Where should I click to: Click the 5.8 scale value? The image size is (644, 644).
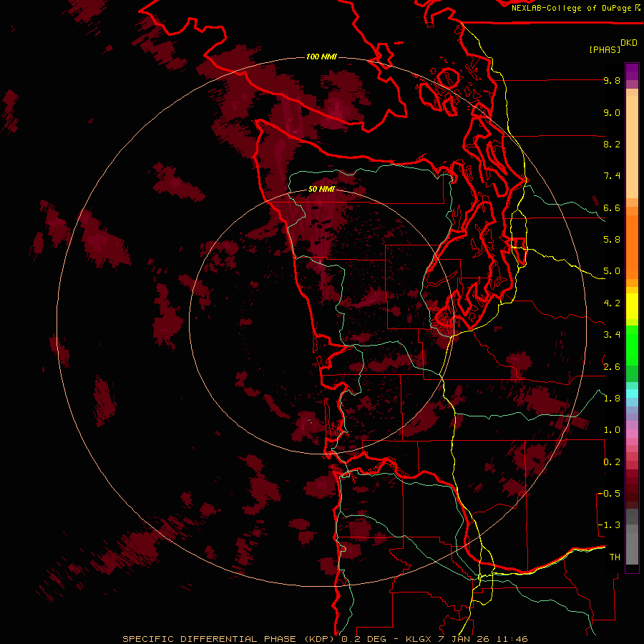click(x=612, y=240)
